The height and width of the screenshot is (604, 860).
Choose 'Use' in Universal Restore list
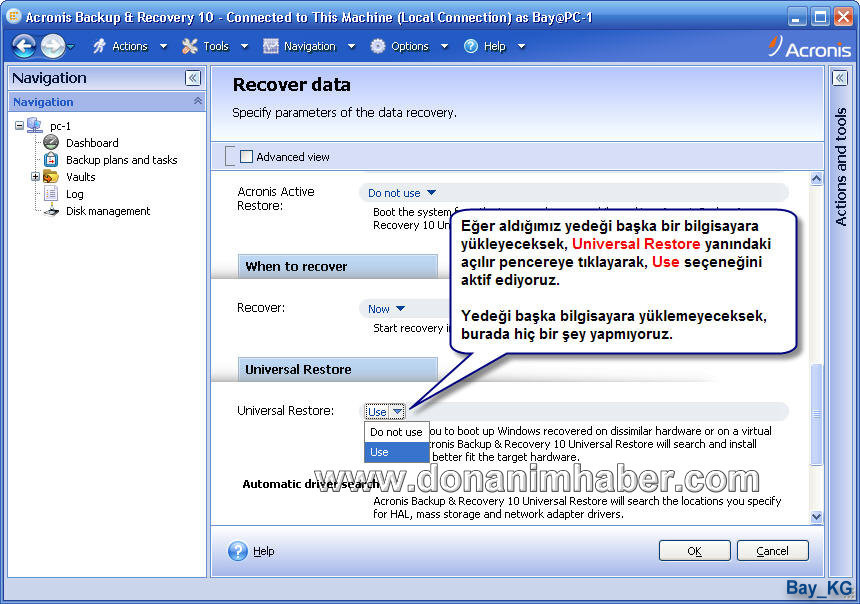pyautogui.click(x=397, y=452)
